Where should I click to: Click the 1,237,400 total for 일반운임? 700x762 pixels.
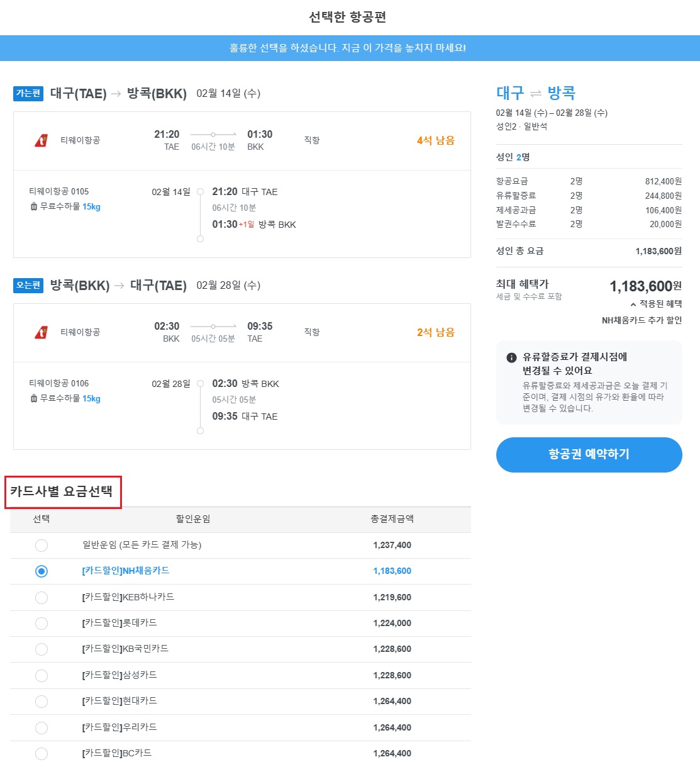tap(392, 546)
